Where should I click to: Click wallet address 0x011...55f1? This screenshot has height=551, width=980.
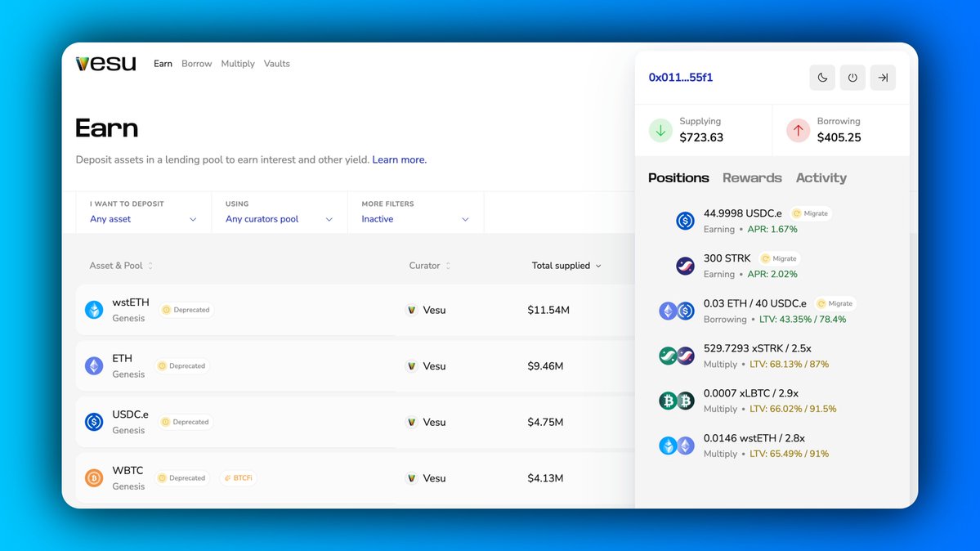coord(681,78)
